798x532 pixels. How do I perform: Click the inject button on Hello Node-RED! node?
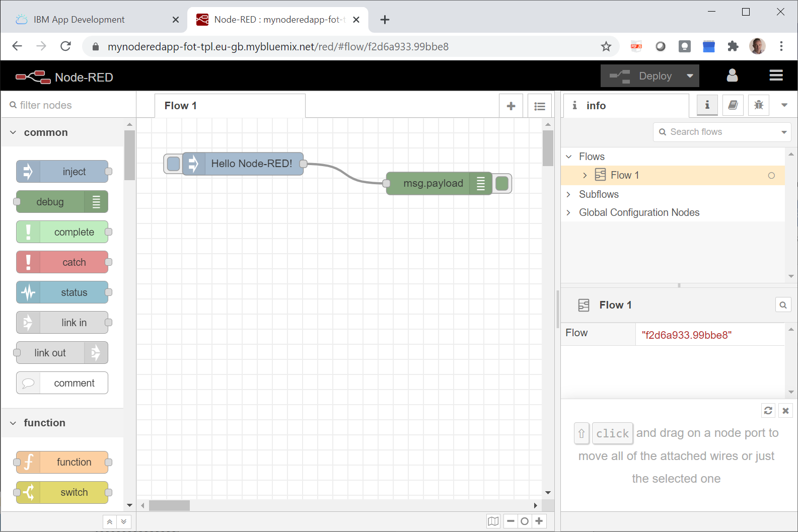[x=173, y=164]
